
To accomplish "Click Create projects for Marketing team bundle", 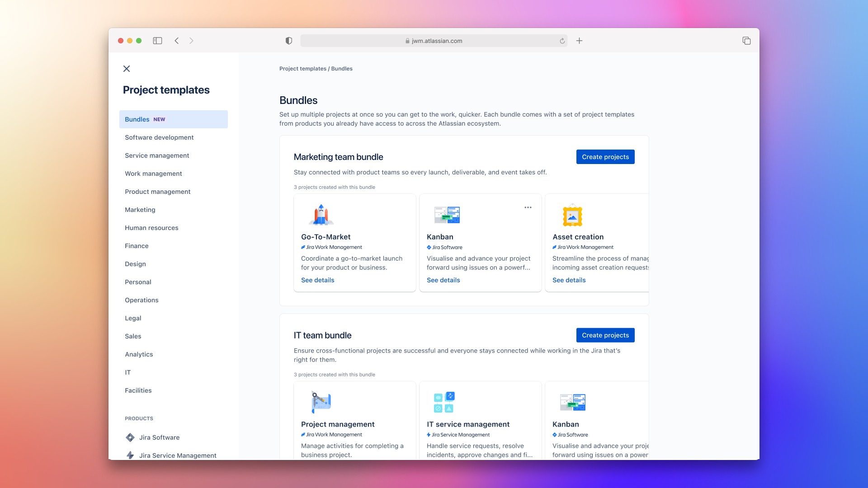I will [x=605, y=157].
